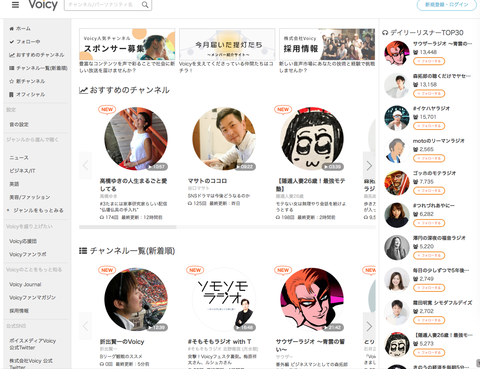Click the Voicy logo
Viewport: 480px width, 369px height.
[x=43, y=5]
